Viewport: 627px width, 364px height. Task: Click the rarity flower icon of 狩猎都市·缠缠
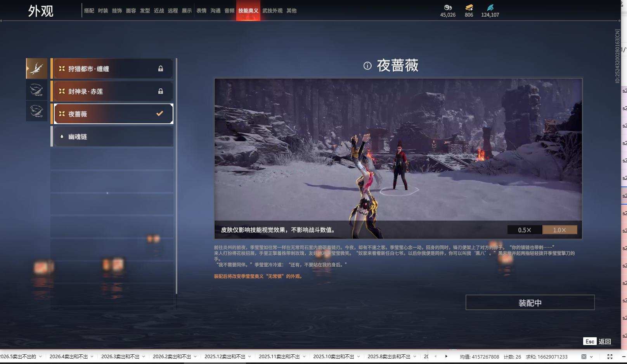(x=62, y=69)
